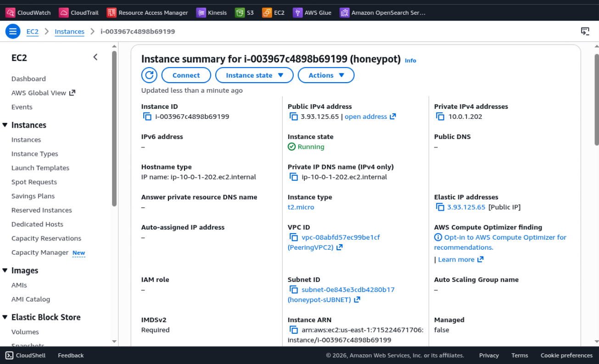Select Capacity Reservations in sidebar
The height and width of the screenshot is (364, 599).
(46, 238)
